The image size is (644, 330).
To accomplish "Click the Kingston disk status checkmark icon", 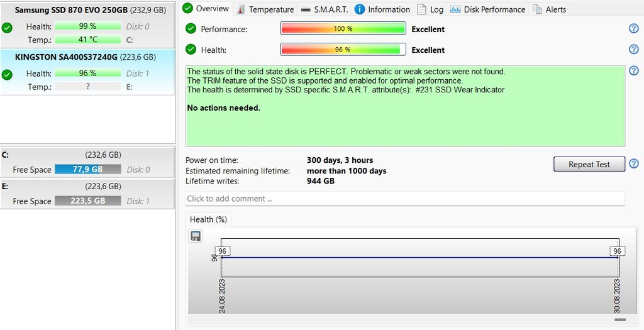I will (x=7, y=75).
